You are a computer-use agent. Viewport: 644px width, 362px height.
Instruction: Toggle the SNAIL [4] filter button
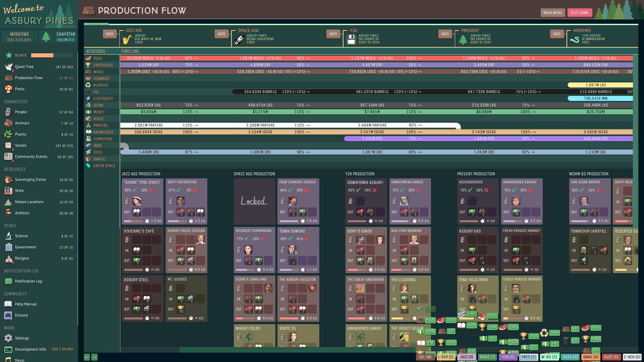tap(591, 357)
